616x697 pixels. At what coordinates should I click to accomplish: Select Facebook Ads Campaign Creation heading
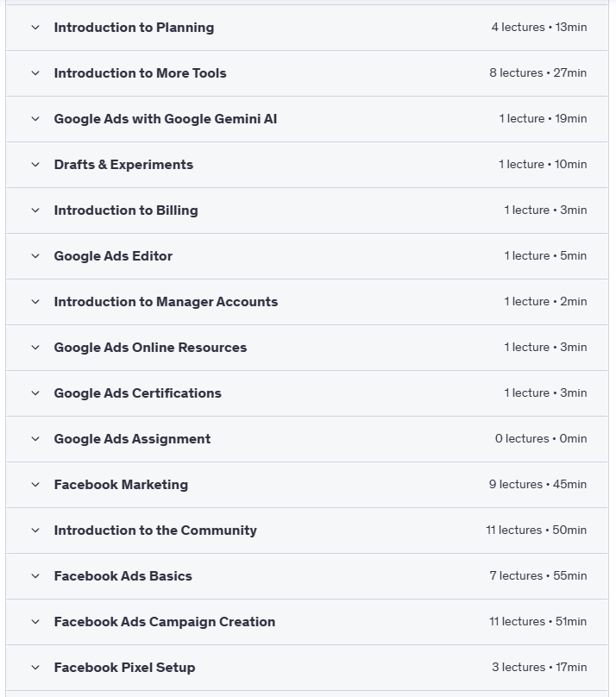point(164,622)
